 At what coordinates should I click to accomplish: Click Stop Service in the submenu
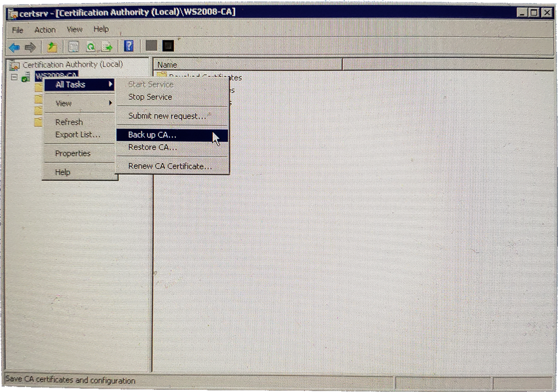150,97
